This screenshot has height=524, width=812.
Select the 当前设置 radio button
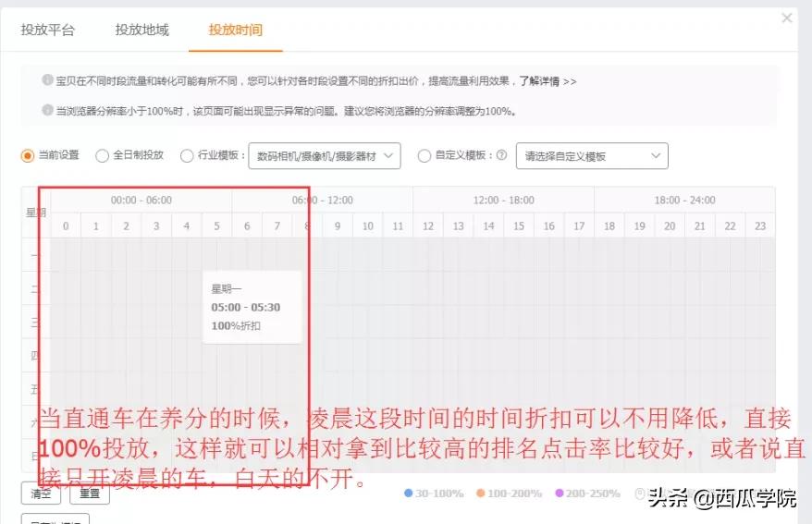(x=28, y=155)
